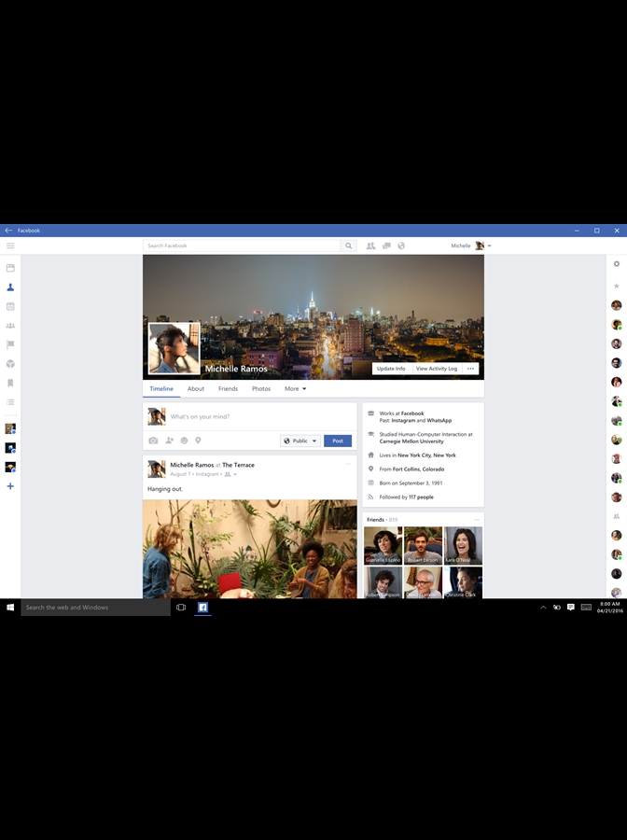Select the Profile icon in the left sidebar
The height and width of the screenshot is (840, 627).
(x=10, y=287)
